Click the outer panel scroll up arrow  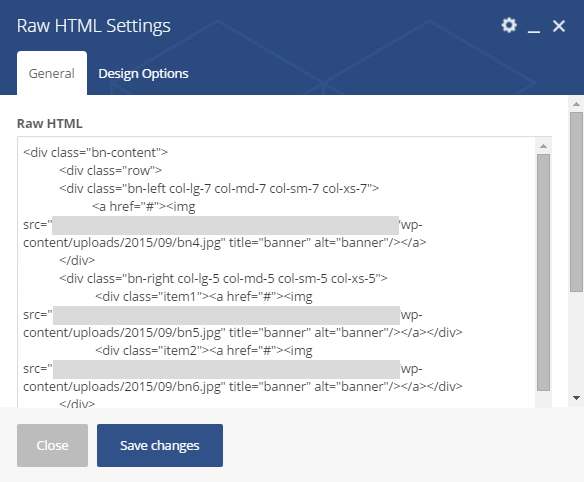[x=576, y=104]
